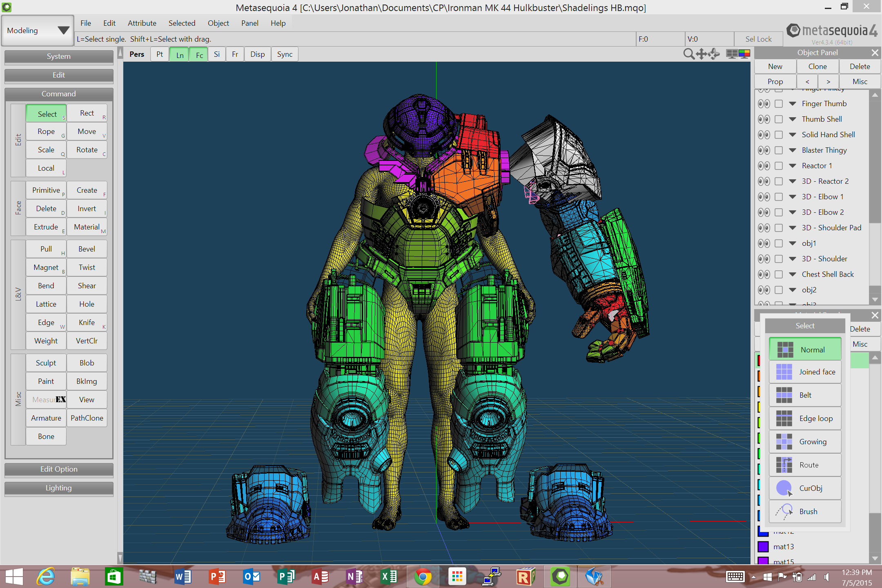Open the File menu

[x=86, y=23]
